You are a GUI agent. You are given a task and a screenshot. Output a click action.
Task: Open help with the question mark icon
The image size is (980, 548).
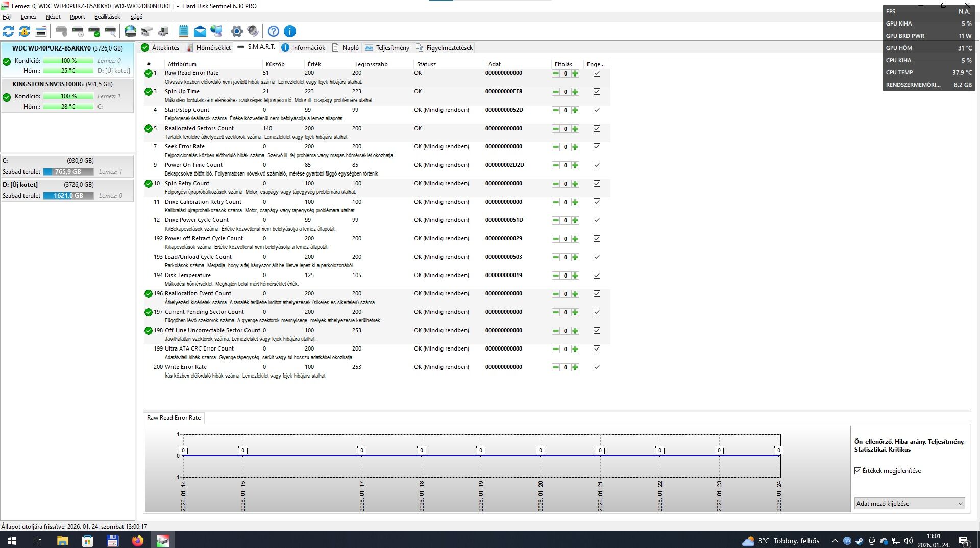[x=274, y=31]
